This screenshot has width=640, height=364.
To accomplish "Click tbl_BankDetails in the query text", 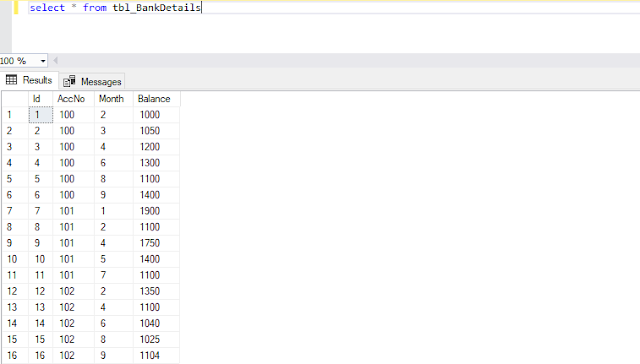I will pyautogui.click(x=157, y=8).
